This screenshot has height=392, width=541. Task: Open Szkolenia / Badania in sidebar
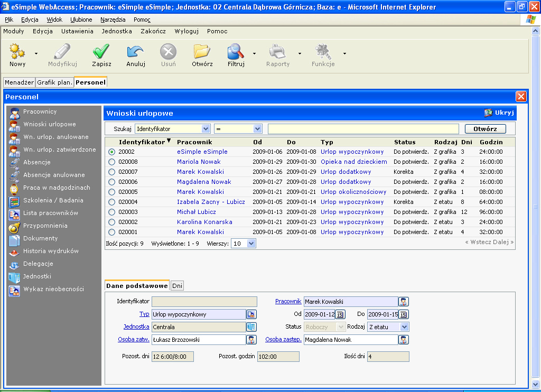[53, 200]
